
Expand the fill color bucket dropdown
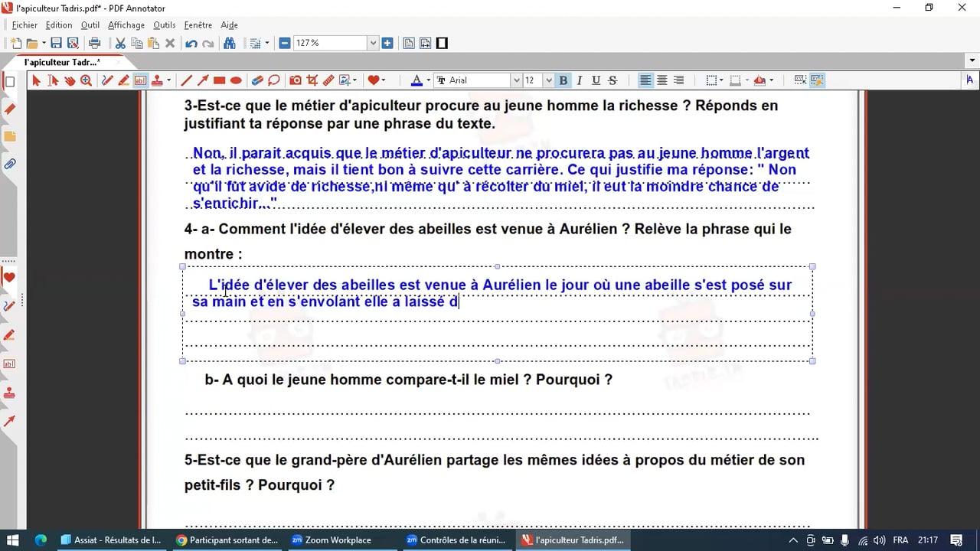pyautogui.click(x=772, y=80)
